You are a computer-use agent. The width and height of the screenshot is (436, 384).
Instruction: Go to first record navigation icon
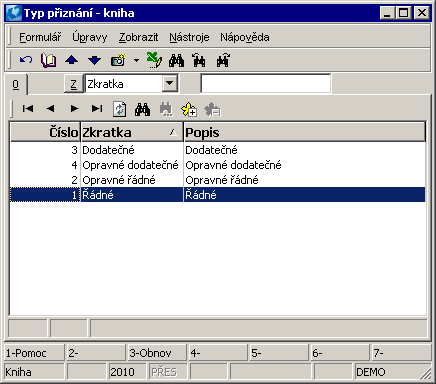(x=28, y=108)
